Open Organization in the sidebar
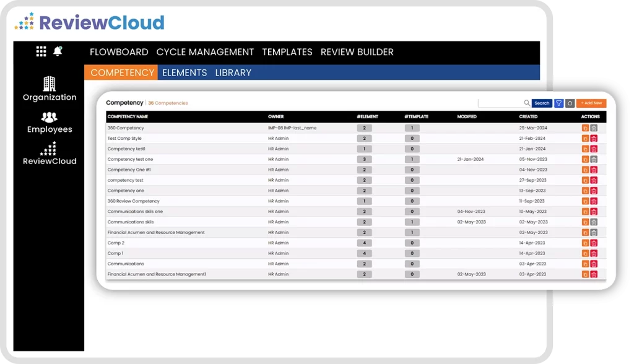 click(50, 89)
